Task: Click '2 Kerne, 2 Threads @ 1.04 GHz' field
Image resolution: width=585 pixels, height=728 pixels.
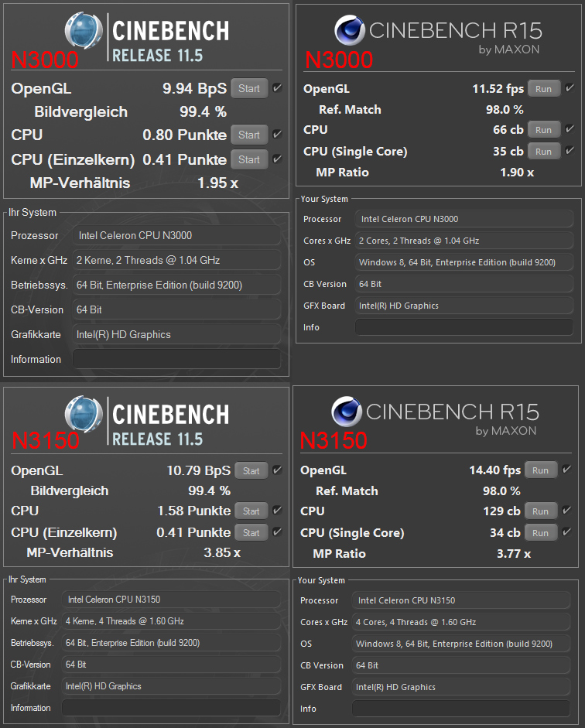Action: [176, 260]
